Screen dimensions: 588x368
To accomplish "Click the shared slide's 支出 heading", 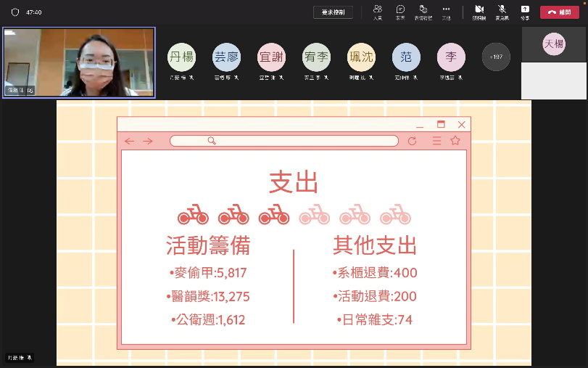I will [x=294, y=183].
